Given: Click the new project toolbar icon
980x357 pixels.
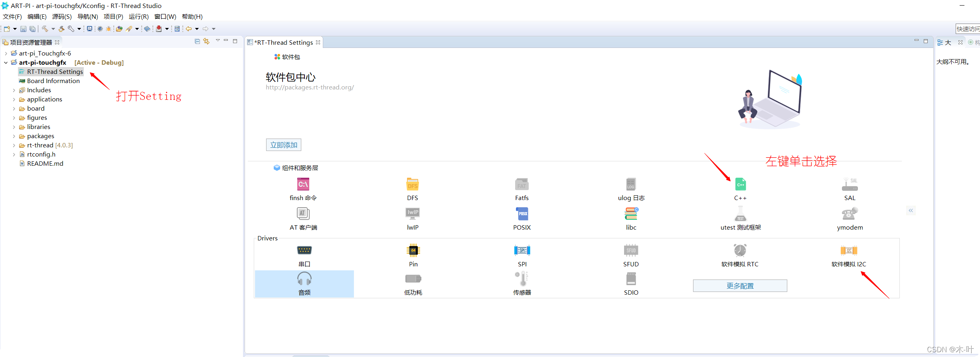Looking at the screenshot, I should 7,29.
